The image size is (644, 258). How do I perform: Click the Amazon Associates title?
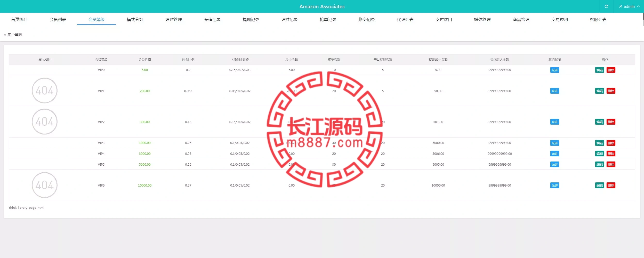pyautogui.click(x=322, y=6)
